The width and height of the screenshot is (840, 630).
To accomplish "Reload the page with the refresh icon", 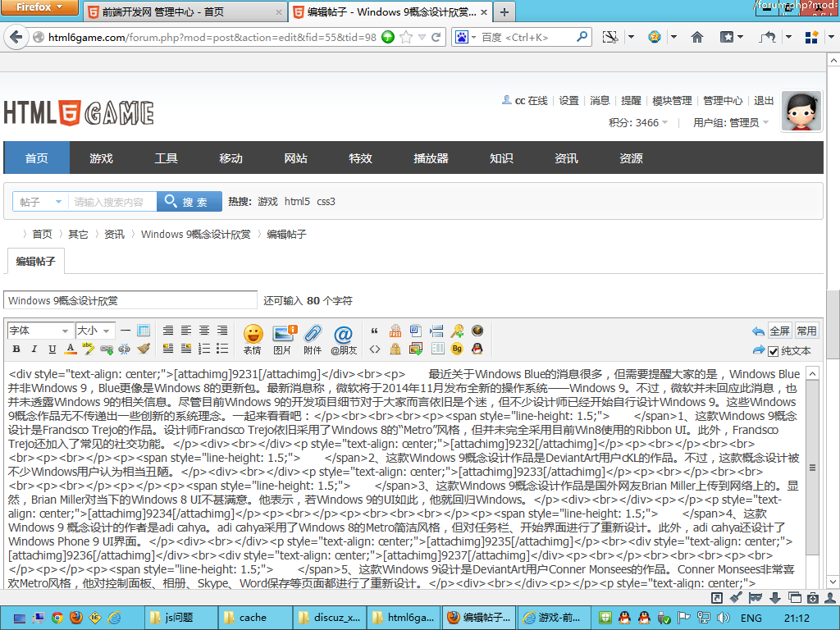I will [x=436, y=37].
